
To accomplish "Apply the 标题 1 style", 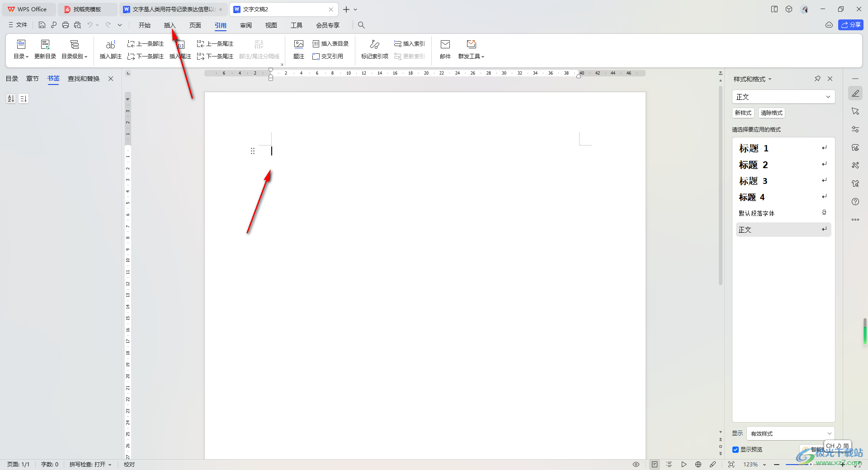I will (x=783, y=148).
